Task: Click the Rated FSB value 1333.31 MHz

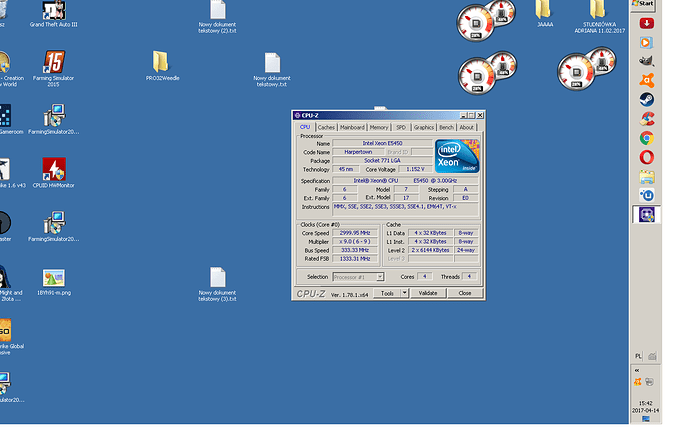Action: (355, 259)
